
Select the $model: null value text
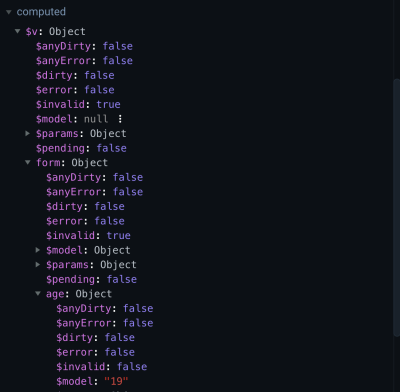point(96,119)
